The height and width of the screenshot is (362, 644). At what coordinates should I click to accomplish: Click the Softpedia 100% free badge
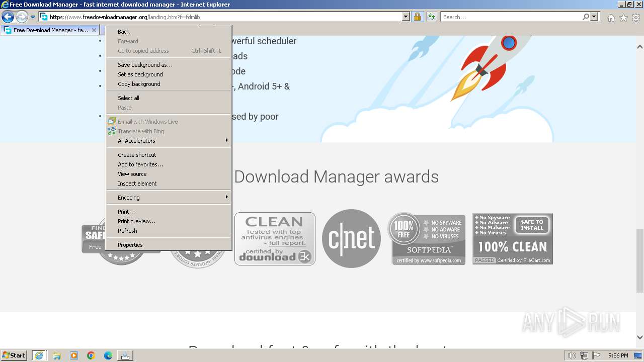pos(427,238)
